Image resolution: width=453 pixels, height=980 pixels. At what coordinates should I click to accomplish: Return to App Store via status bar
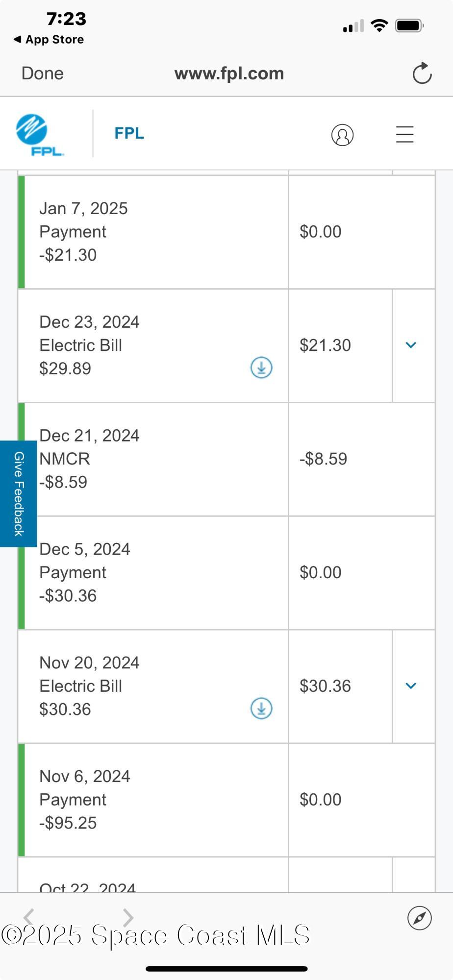point(49,40)
